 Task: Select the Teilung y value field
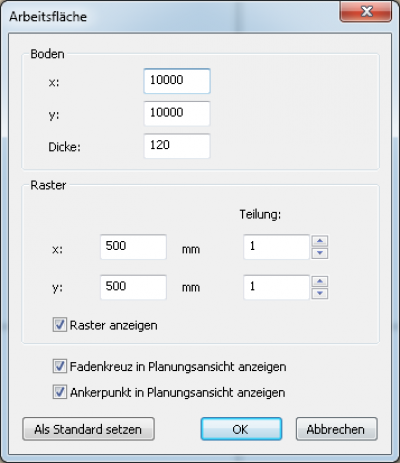277,287
